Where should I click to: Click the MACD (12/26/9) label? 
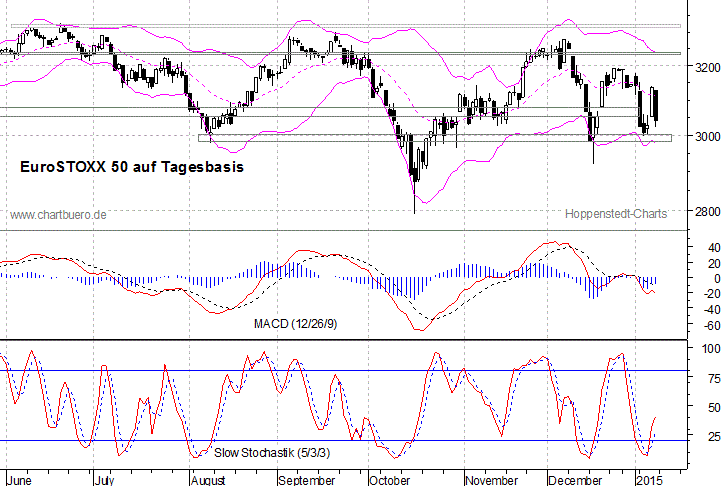tap(296, 324)
